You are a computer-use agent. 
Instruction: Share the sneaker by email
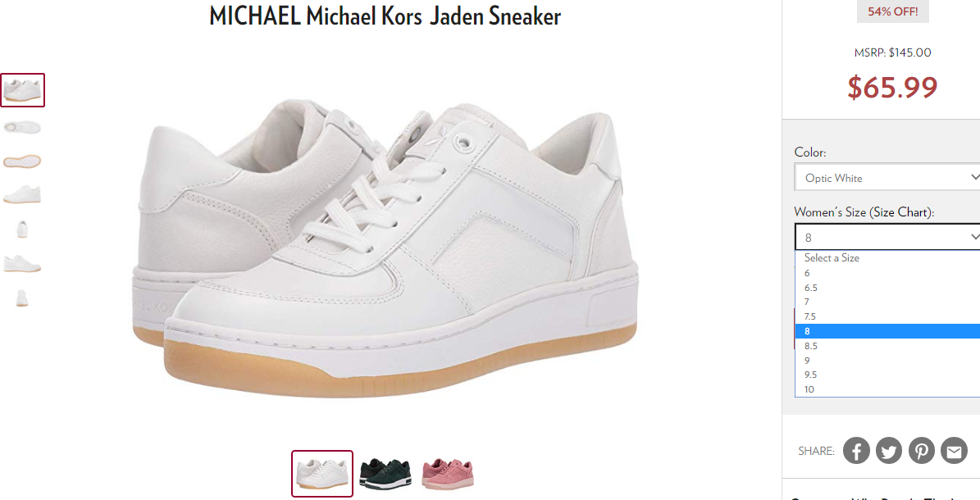click(954, 450)
